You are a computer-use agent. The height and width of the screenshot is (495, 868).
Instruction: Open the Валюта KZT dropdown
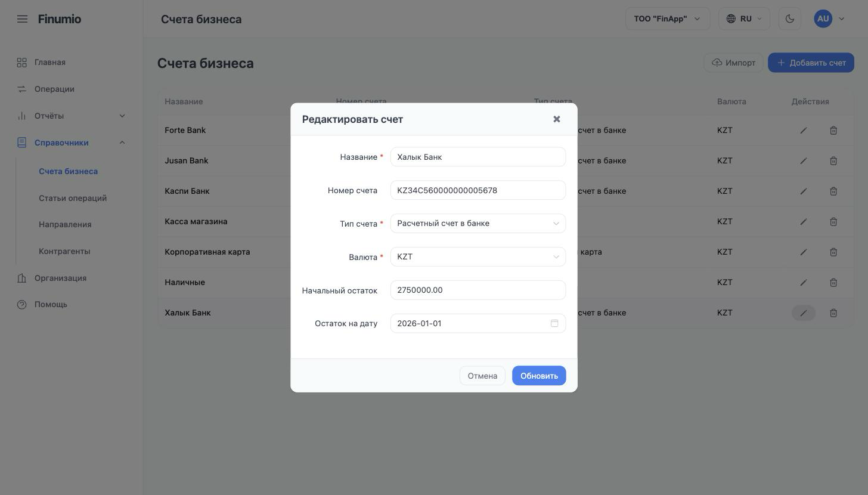(x=478, y=257)
